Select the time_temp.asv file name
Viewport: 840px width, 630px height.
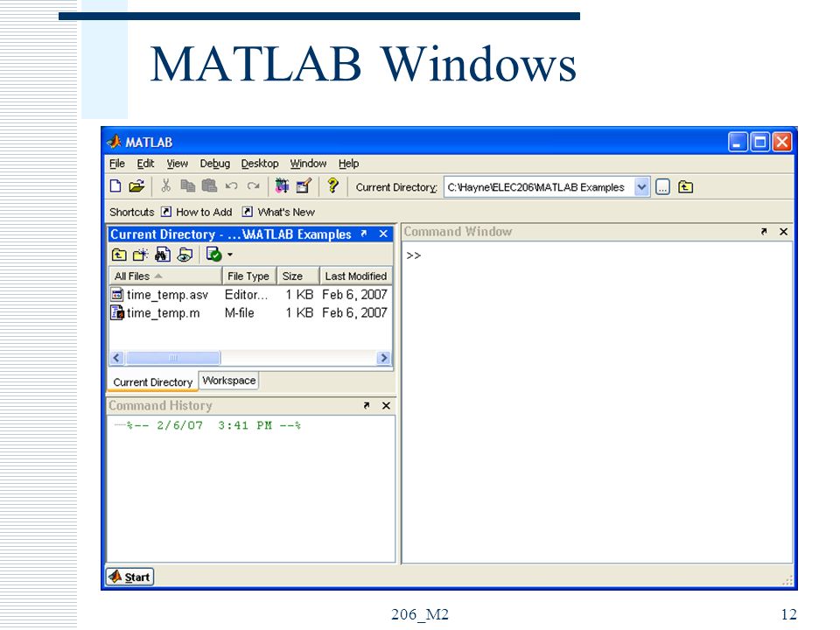[167, 295]
